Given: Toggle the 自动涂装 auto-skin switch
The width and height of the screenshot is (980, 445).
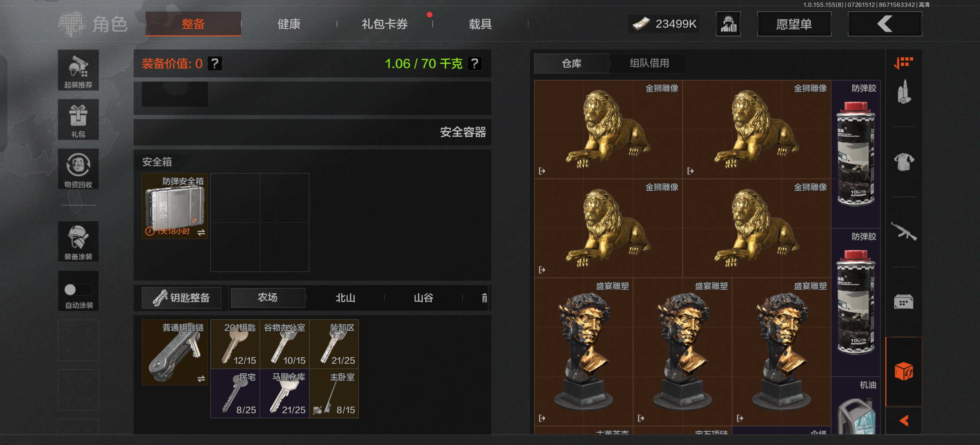Looking at the screenshot, I should click(x=78, y=290).
